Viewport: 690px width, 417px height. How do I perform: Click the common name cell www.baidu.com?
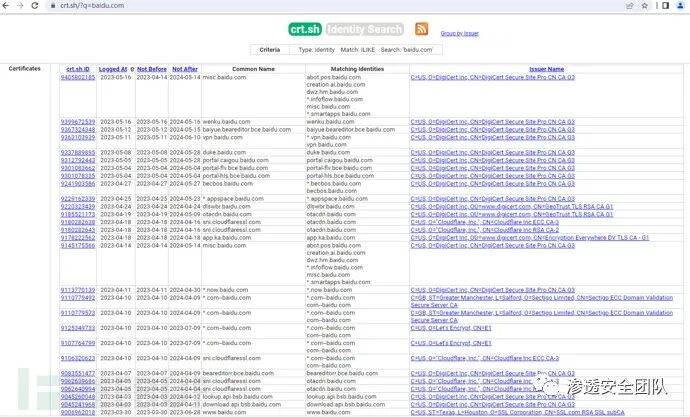(224, 413)
